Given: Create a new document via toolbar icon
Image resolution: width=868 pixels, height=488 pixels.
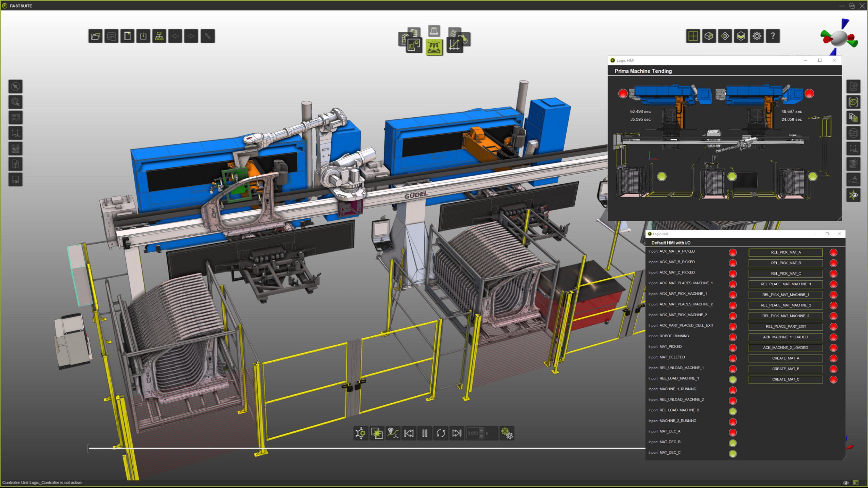Looking at the screenshot, I should pyautogui.click(x=127, y=36).
